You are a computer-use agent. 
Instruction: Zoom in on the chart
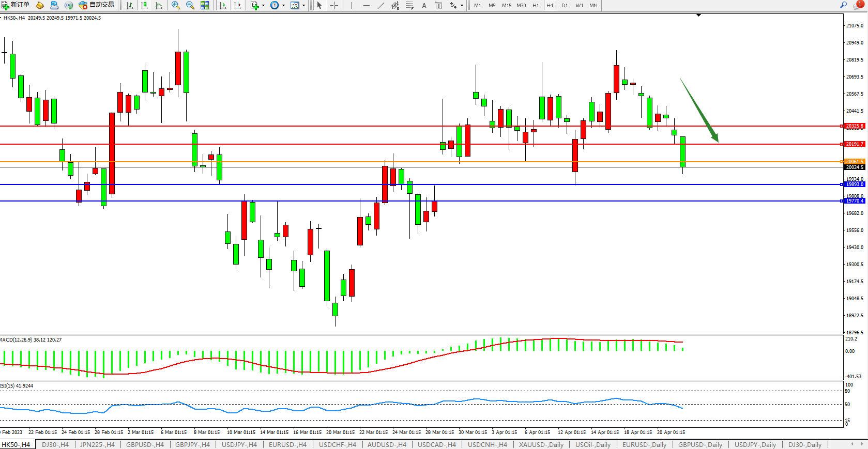click(x=176, y=5)
